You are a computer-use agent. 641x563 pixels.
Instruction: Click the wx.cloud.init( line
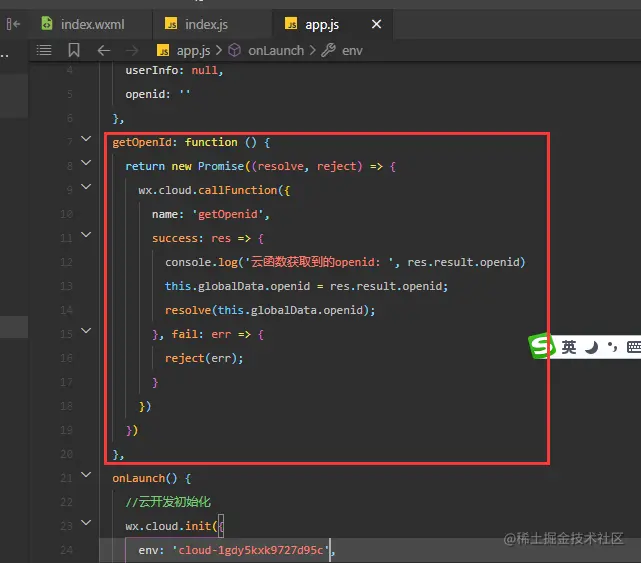coord(174,526)
